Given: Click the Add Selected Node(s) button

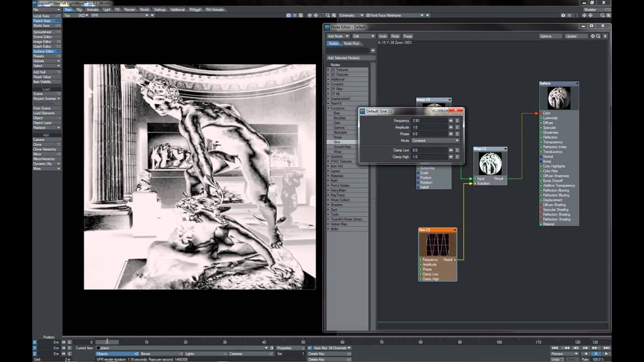Looking at the screenshot, I should coord(351,58).
